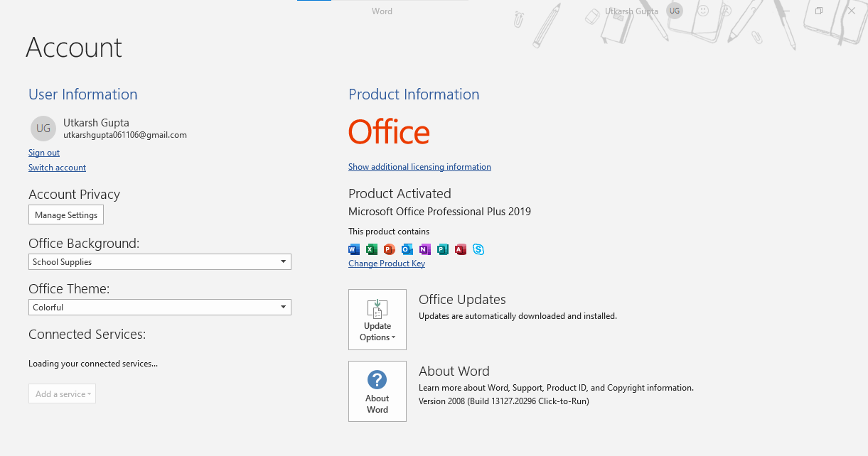Open the Add a service dropdown

[x=62, y=393]
